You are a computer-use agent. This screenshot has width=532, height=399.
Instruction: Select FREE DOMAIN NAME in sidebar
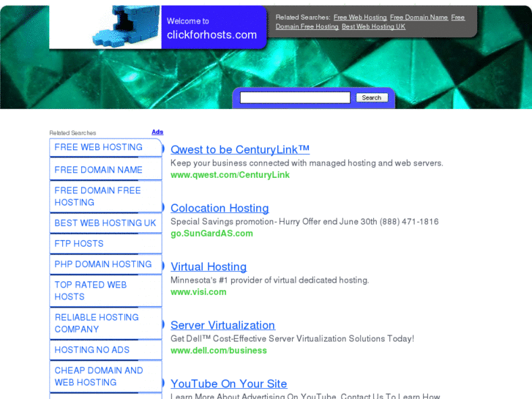coord(105,170)
